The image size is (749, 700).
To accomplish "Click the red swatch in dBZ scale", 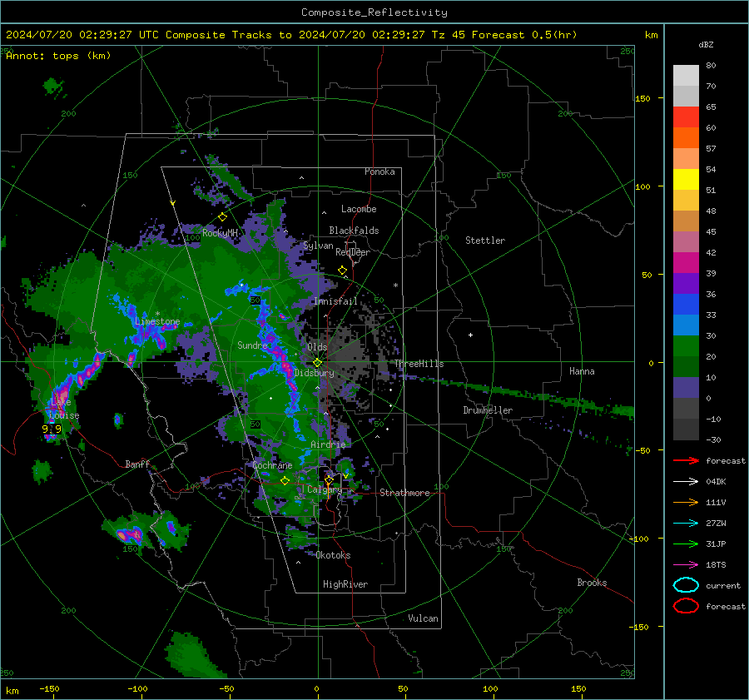I will (686, 117).
